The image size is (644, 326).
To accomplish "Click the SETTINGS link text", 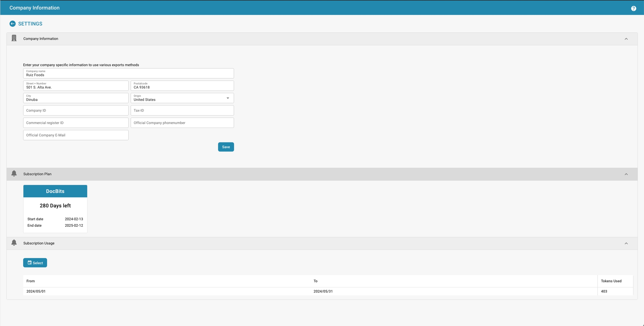I will [x=30, y=24].
